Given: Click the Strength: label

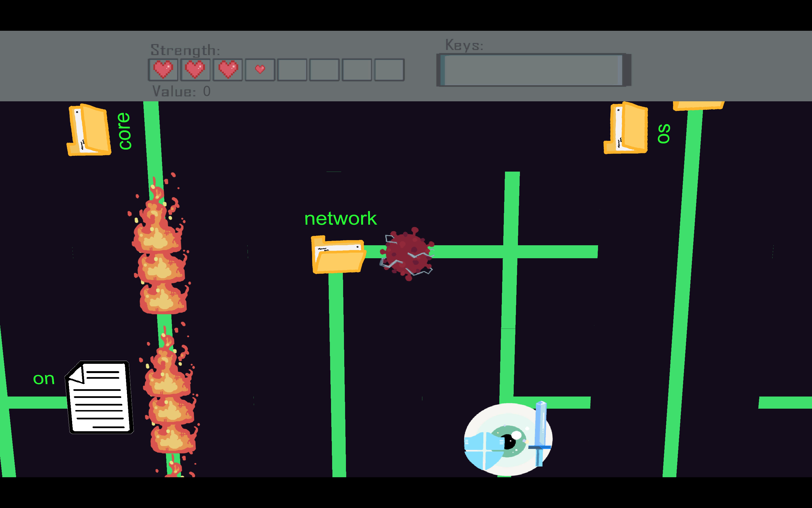Looking at the screenshot, I should [185, 50].
